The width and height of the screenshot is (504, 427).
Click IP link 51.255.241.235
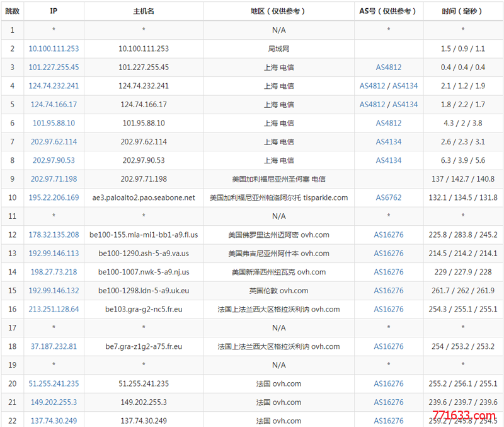click(x=54, y=383)
